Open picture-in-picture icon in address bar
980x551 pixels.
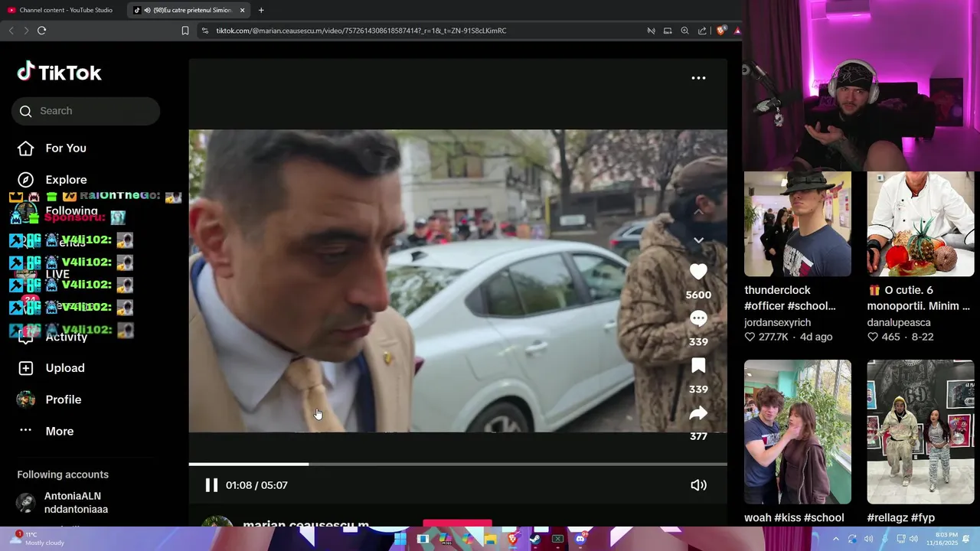click(668, 31)
